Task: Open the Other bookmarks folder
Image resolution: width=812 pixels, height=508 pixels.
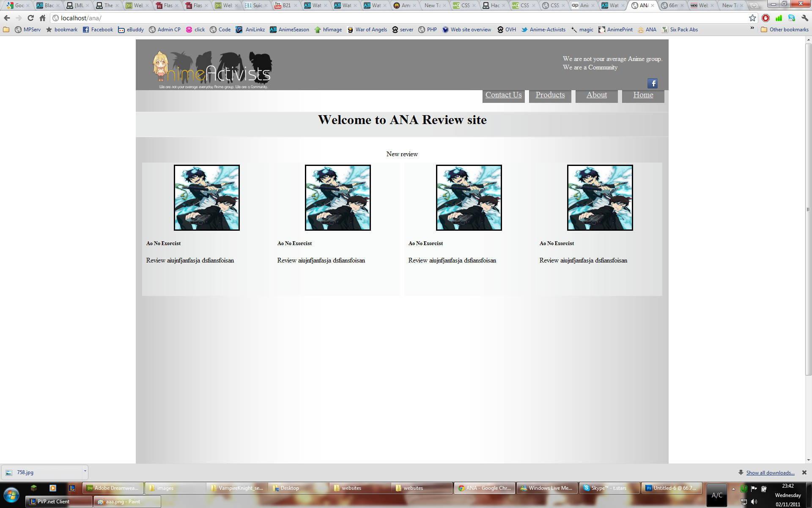Action: [785, 30]
